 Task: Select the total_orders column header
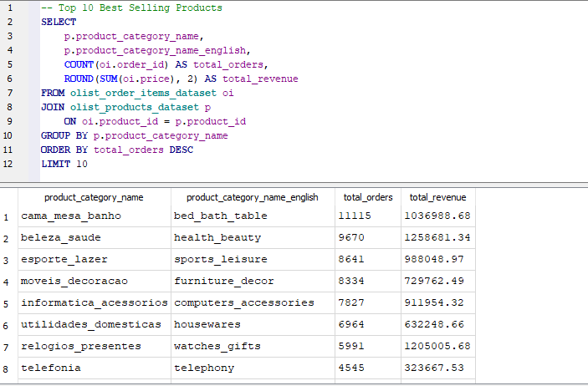pyautogui.click(x=368, y=197)
